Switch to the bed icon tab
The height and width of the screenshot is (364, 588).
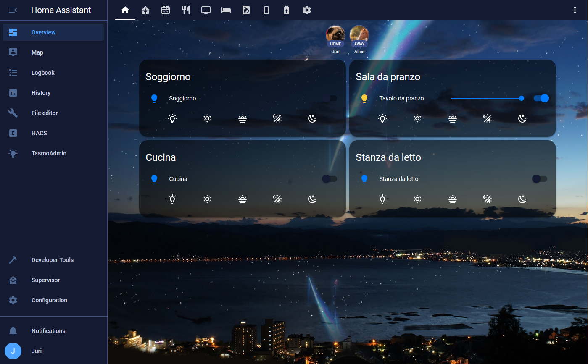(x=226, y=10)
